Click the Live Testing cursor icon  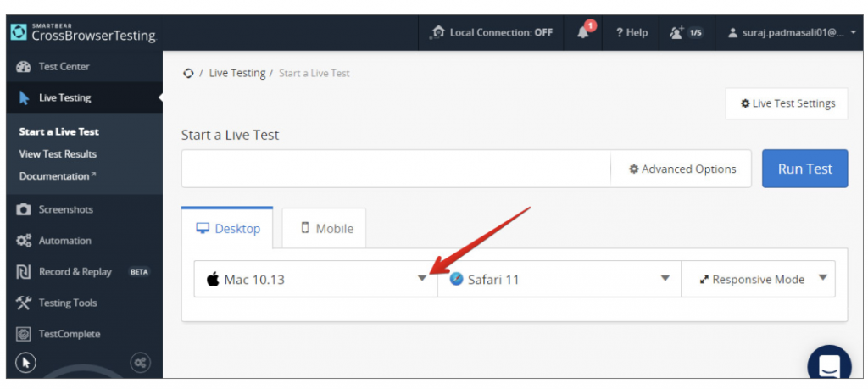pyautogui.click(x=24, y=98)
